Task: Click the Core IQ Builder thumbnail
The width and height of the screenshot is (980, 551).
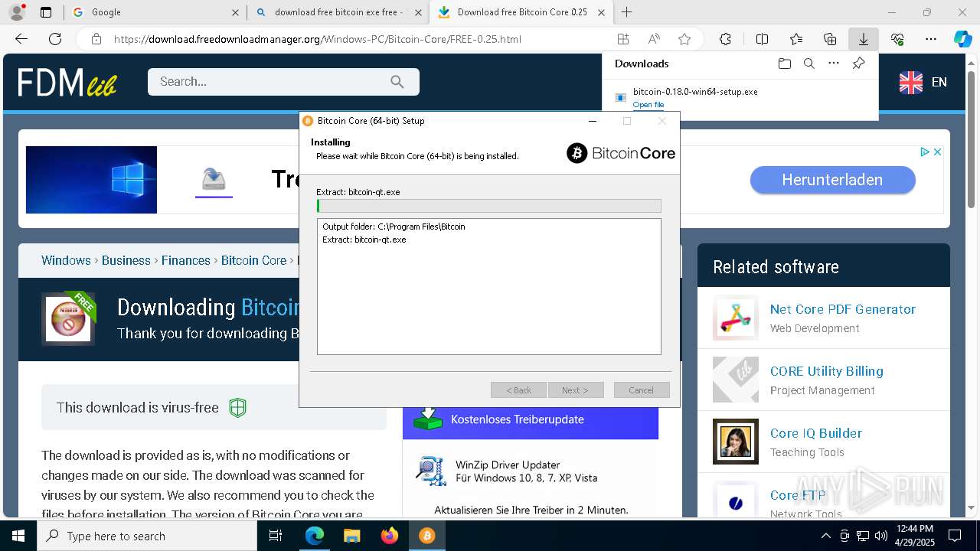Action: click(x=736, y=442)
